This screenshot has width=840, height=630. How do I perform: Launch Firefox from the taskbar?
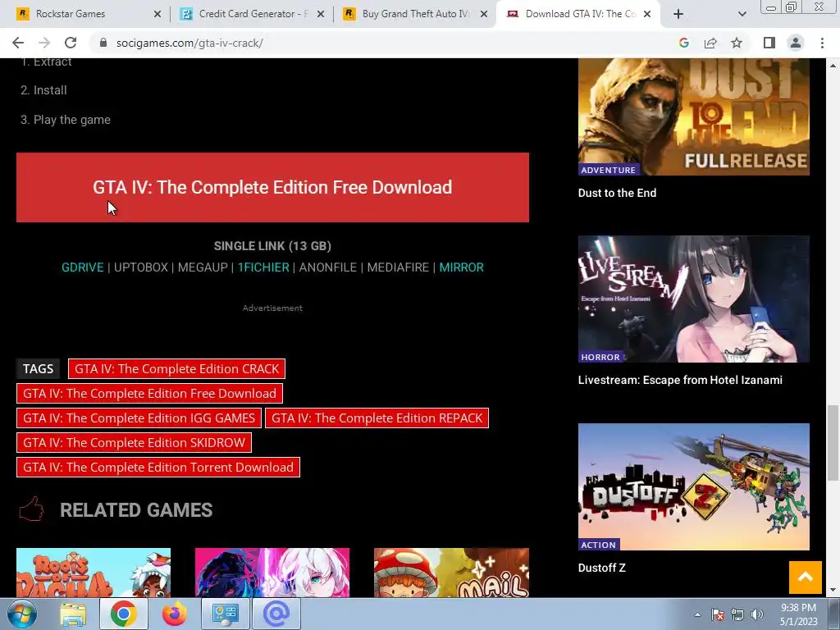click(174, 614)
